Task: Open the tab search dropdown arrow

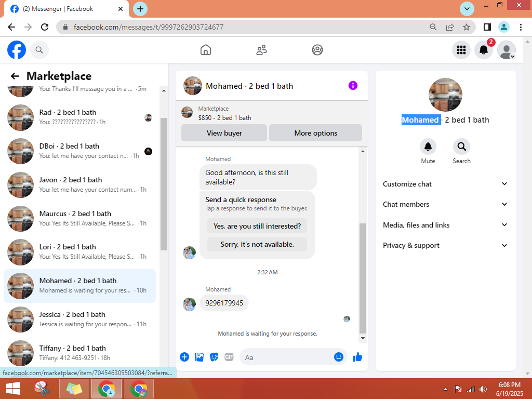Action: (467, 9)
